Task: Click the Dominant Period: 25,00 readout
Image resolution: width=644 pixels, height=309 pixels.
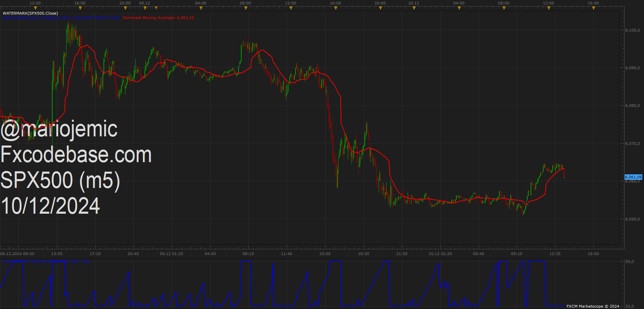Action: [x=96, y=18]
